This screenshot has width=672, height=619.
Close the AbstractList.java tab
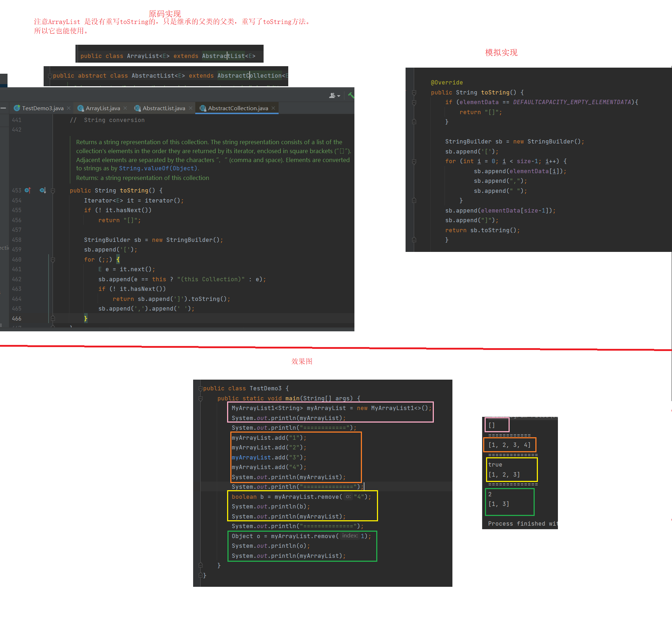191,108
